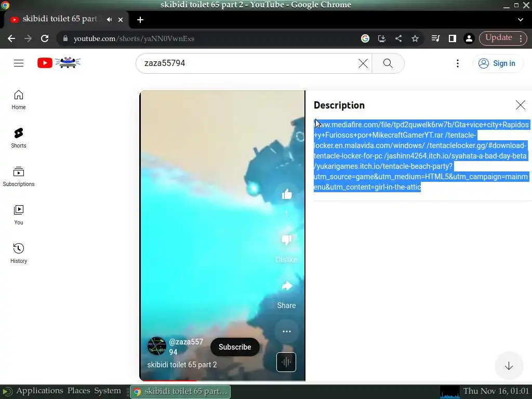
Task: Dislike the short with thumbs down
Action: click(287, 240)
